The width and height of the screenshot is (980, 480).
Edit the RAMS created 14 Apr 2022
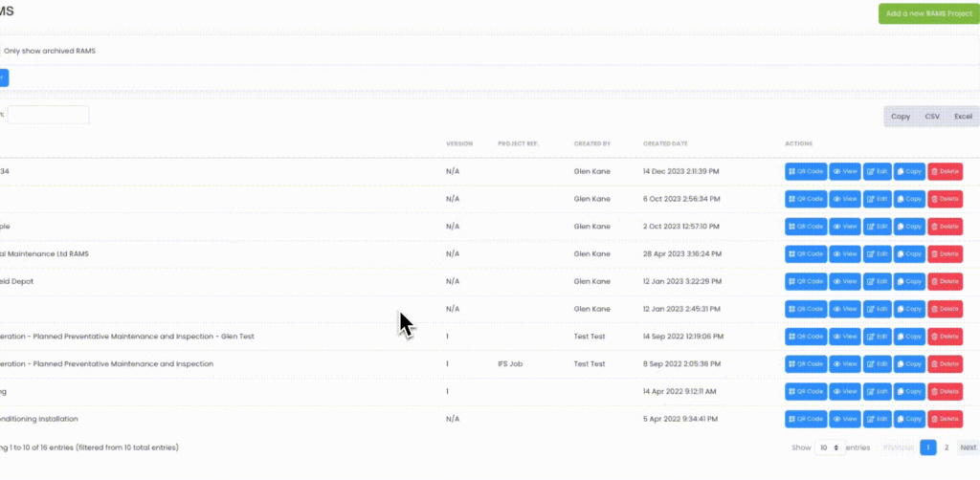point(878,391)
